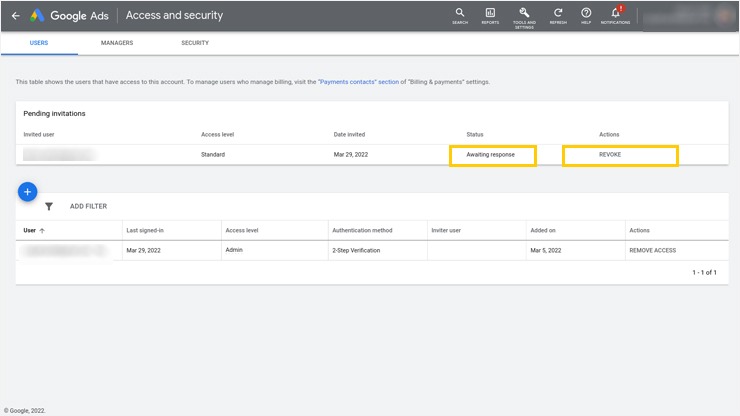Click the Authentication method column header
Viewport: 740px width, 416px height.
click(x=362, y=230)
